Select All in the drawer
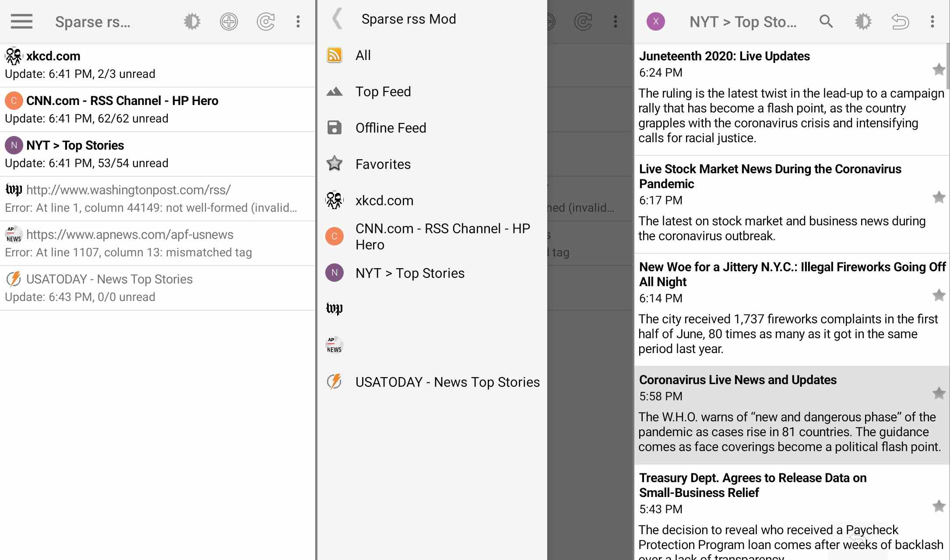This screenshot has height=560, width=950. 432,55
